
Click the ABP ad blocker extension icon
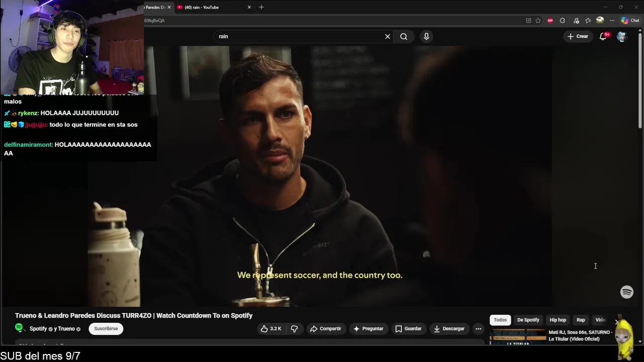click(x=550, y=21)
